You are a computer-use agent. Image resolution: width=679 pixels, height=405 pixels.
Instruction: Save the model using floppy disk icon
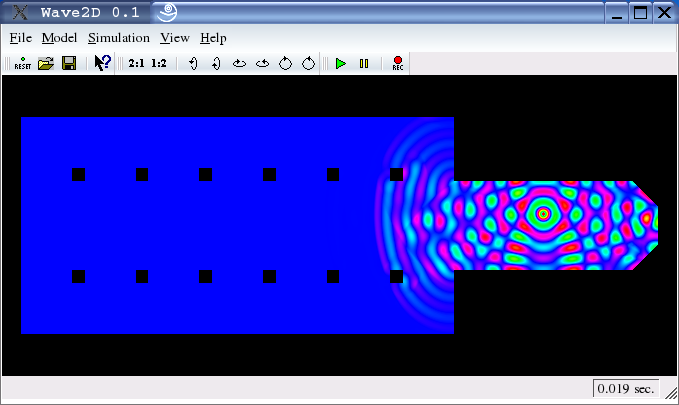(69, 64)
